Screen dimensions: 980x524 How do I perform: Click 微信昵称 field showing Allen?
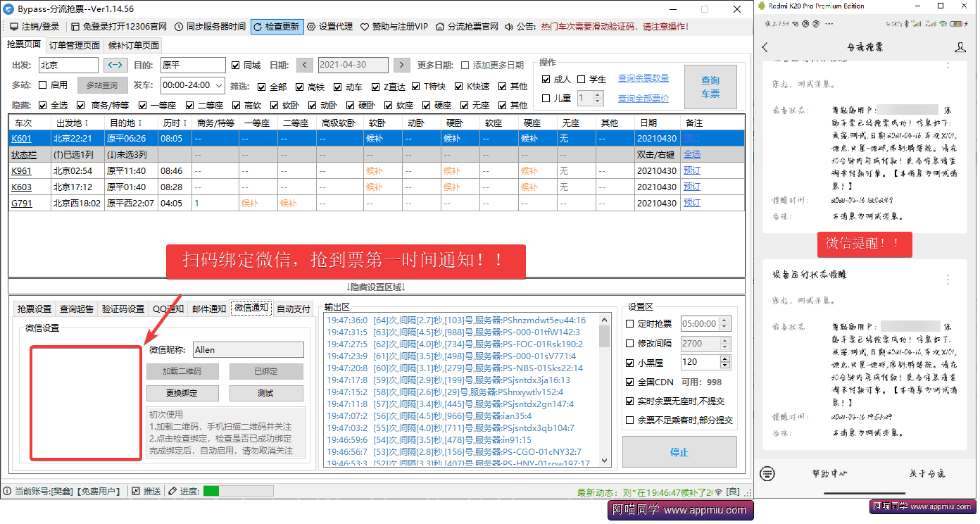[249, 349]
